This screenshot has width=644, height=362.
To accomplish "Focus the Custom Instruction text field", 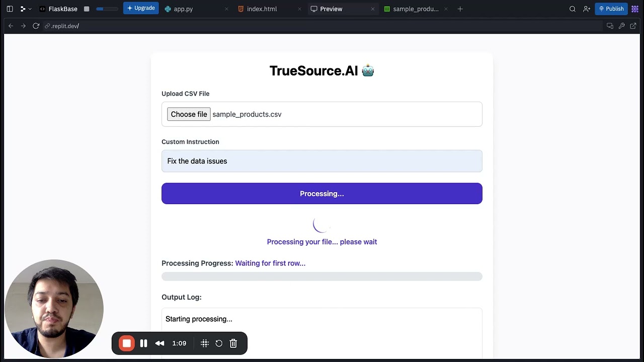I will (322, 161).
